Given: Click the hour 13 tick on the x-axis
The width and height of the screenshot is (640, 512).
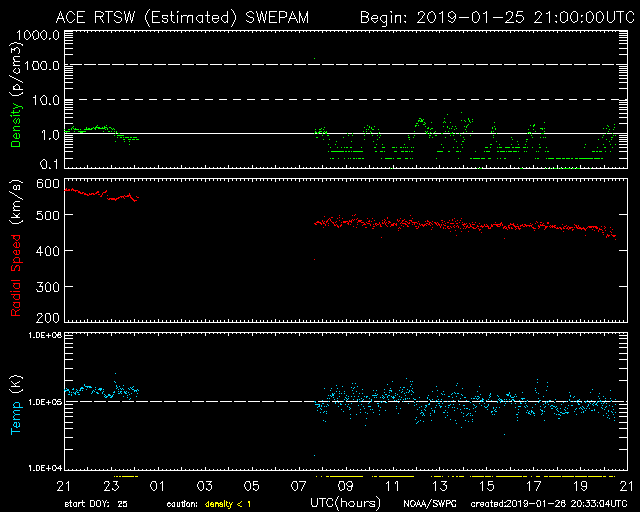Looking at the screenshot, I should [439, 486].
